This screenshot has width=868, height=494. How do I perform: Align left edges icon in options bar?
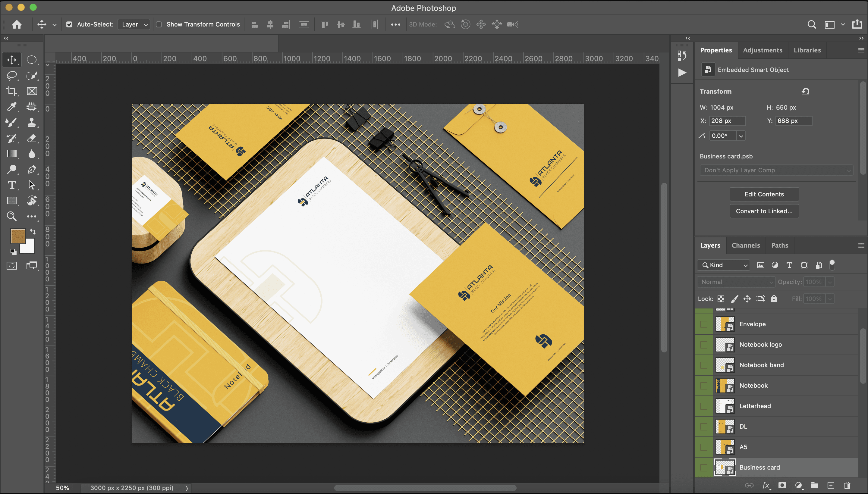coord(255,24)
